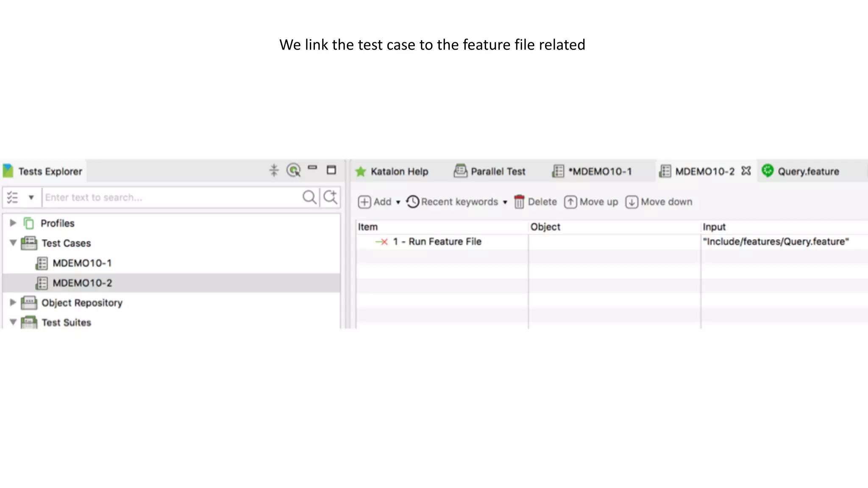Click the link-with-editor icon in Tests Explorer

point(293,170)
